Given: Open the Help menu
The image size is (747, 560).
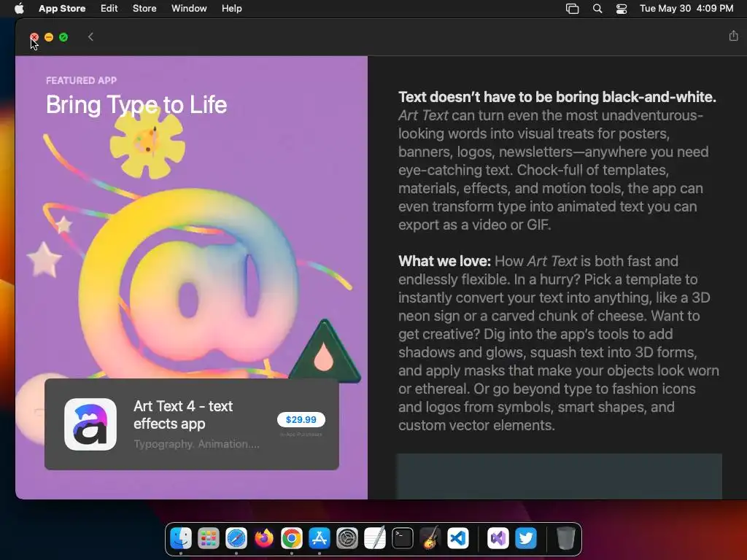Looking at the screenshot, I should click(x=231, y=9).
